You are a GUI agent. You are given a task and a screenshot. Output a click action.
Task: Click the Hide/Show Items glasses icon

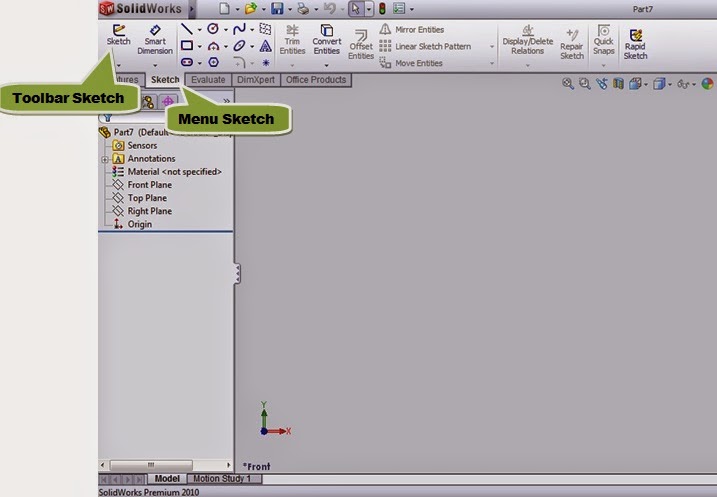(x=683, y=84)
